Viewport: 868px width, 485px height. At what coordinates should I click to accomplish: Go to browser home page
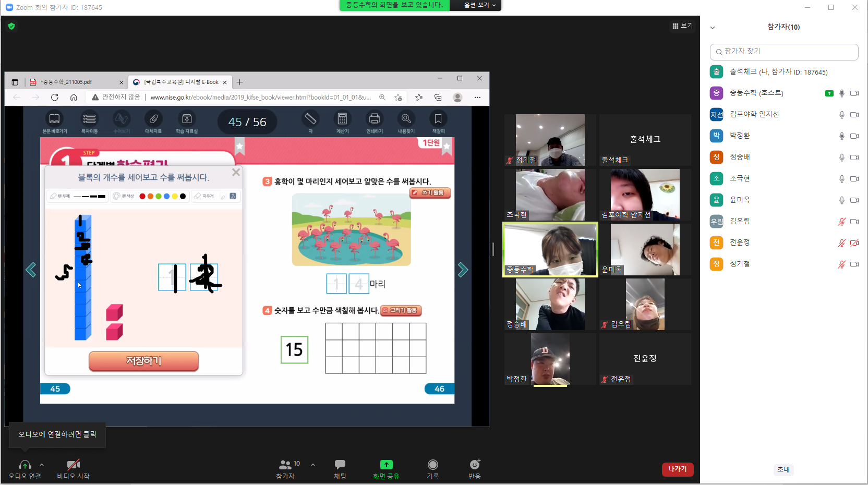coord(74,97)
